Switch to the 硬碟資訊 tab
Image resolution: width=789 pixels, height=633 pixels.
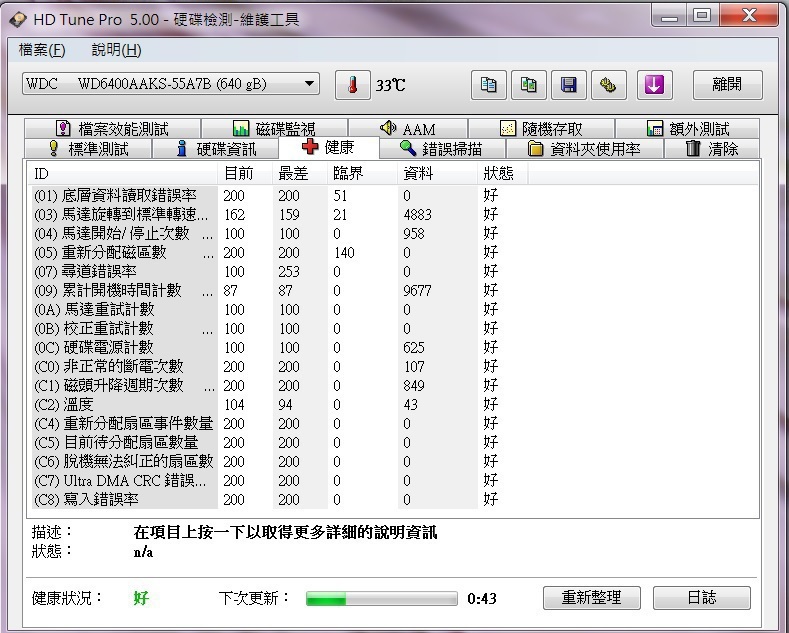[x=215, y=149]
